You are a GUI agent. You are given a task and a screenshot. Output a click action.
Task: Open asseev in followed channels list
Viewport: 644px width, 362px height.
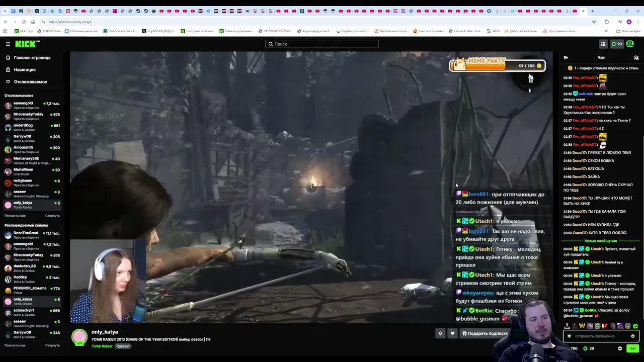[32, 194]
